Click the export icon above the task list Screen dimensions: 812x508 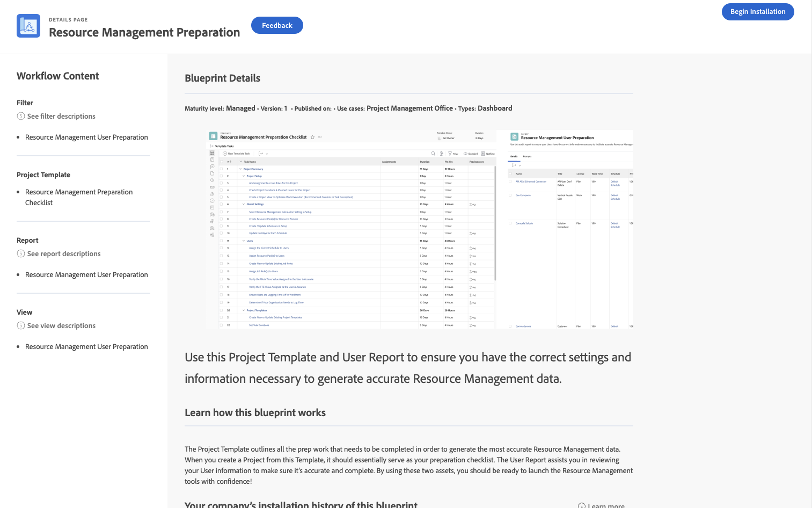tap(261, 154)
